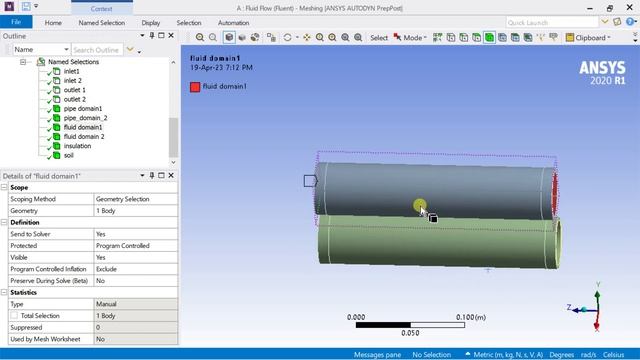Select the Element Face selection filter icon
The height and width of the screenshot is (360, 640).
click(x=515, y=38)
